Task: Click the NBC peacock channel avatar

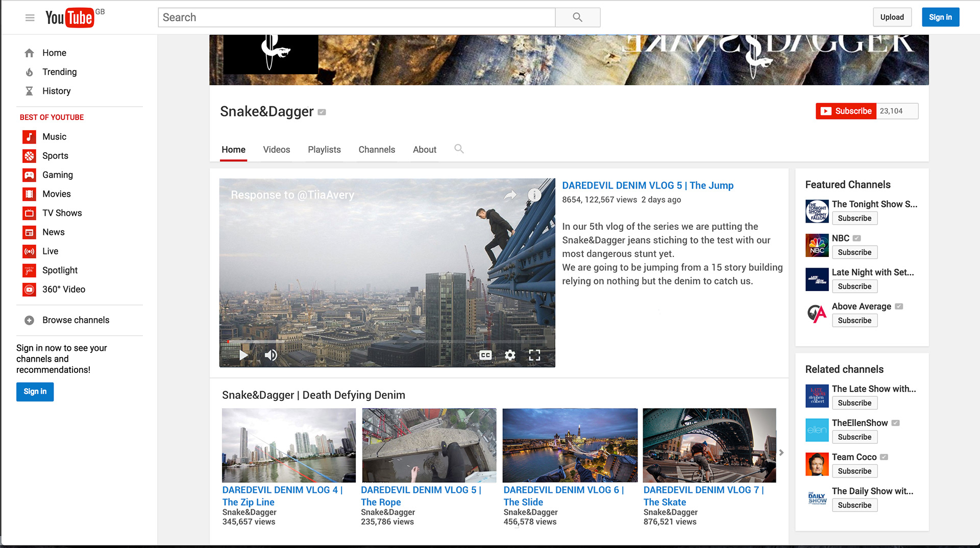Action: (817, 246)
